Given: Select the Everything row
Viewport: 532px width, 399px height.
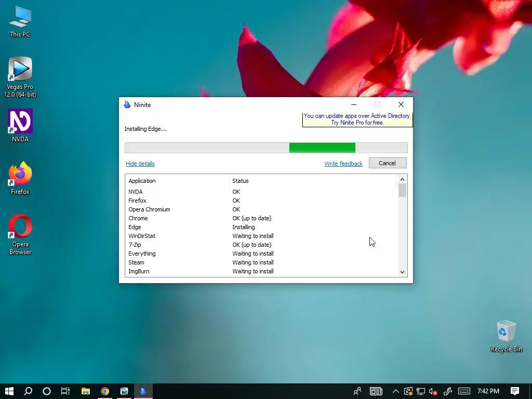Looking at the screenshot, I should pos(261,254).
